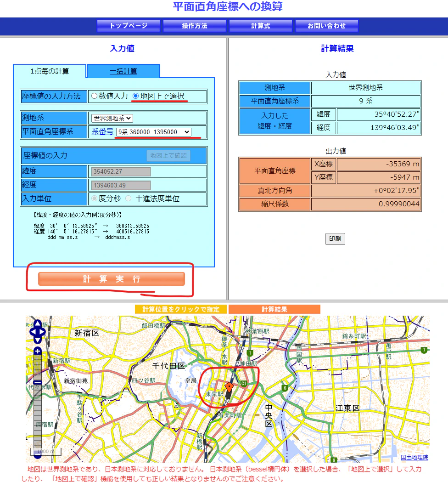Pan the map up with the arrow control
Viewport: 448px width, 482px height.
[38, 324]
